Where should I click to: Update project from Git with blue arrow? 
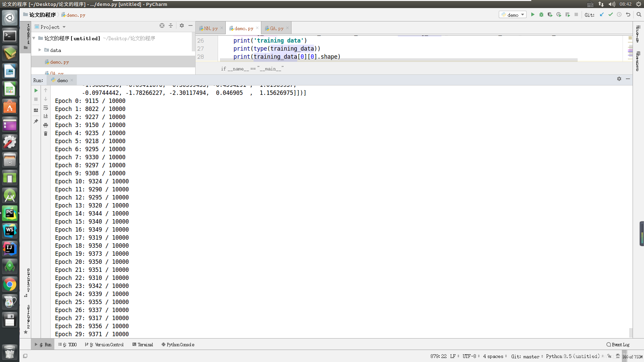pyautogui.click(x=602, y=15)
